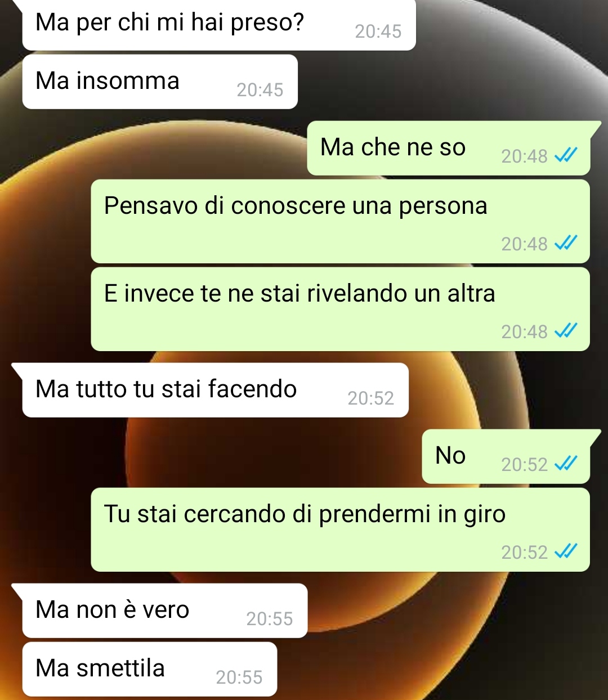The height and width of the screenshot is (700, 608).
Task: Tap the 20:55 timestamp on "Ma non è vero"
Action: 270,619
